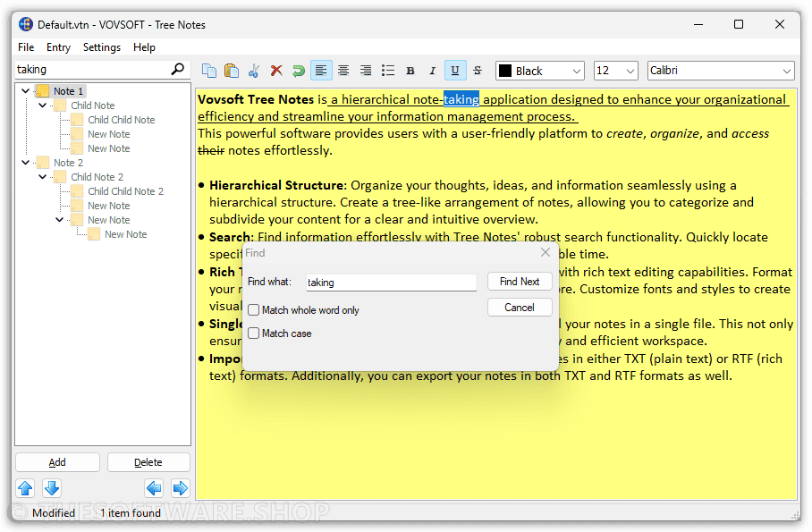
Task: Click the Cut scissors icon
Action: 254,71
